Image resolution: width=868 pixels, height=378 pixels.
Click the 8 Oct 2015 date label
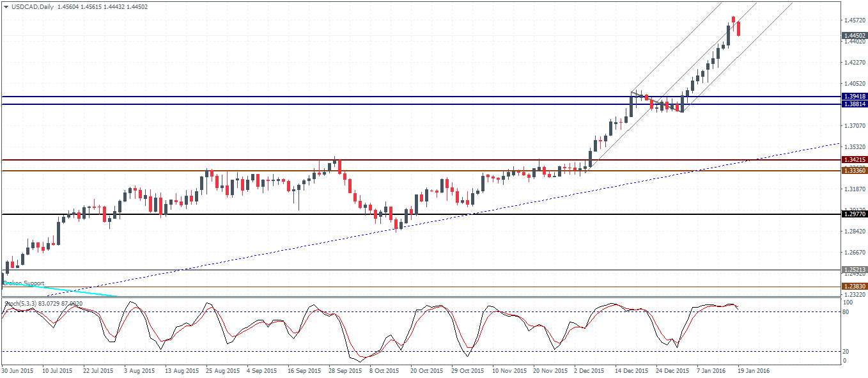pyautogui.click(x=385, y=370)
